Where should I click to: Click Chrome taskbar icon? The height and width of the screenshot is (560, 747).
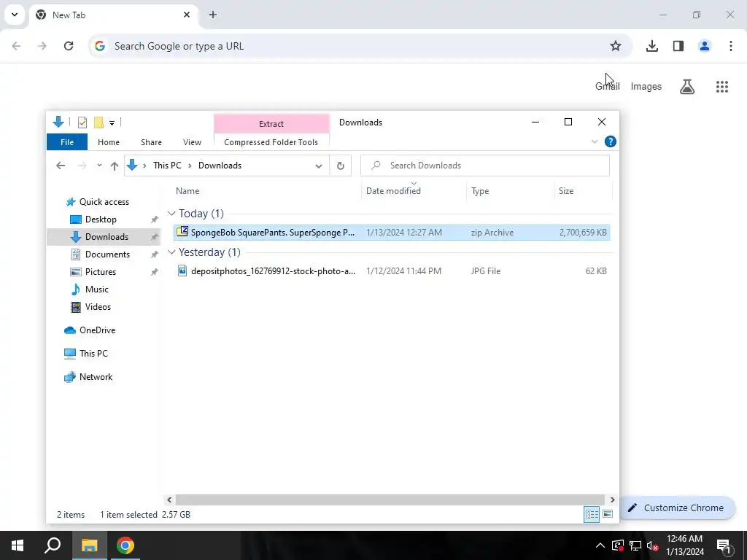[125, 545]
